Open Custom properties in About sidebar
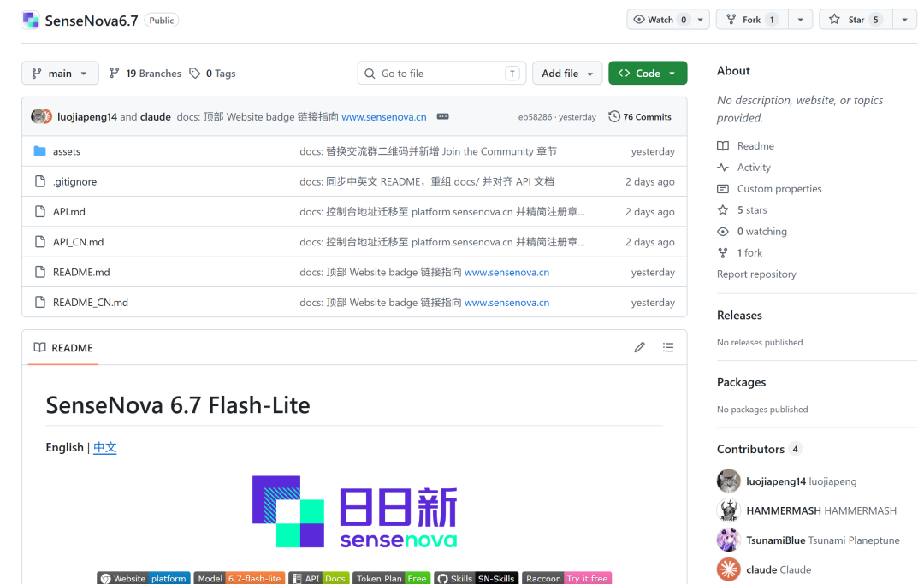The width and height of the screenshot is (924, 584). coord(779,188)
